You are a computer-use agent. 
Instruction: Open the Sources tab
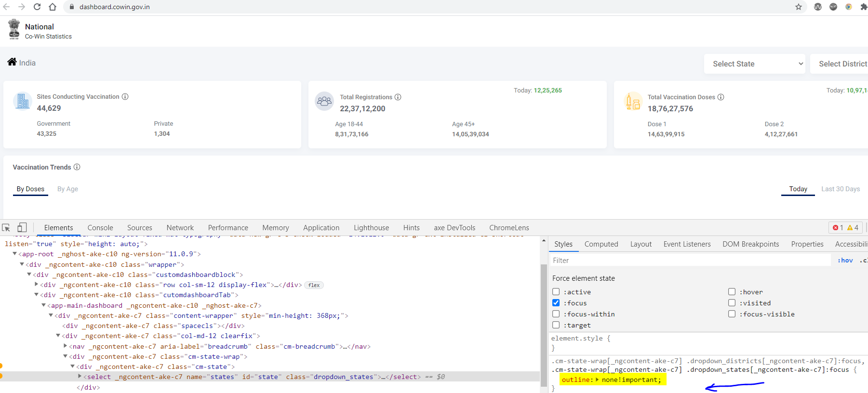coord(140,228)
